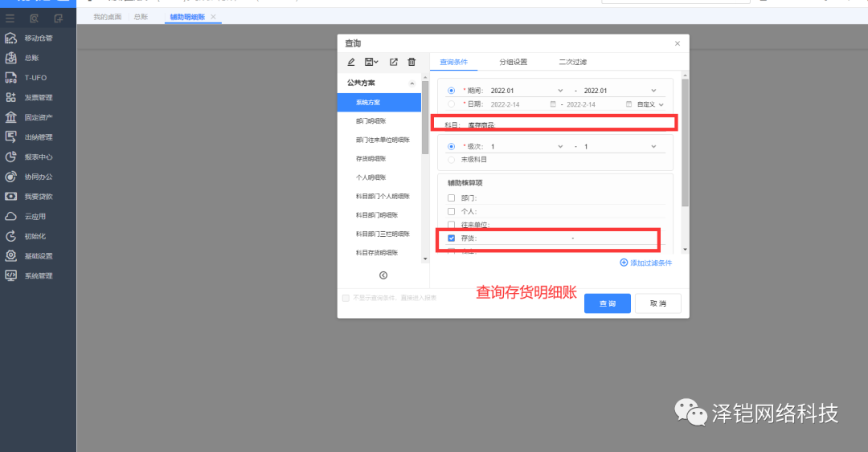Expand the 自定义 date range dropdown
The width and height of the screenshot is (868, 452).
click(651, 104)
